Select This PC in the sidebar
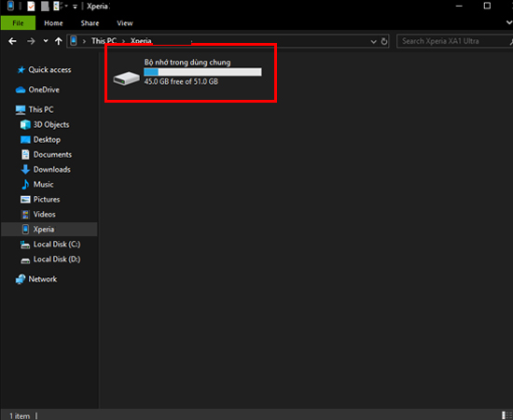513x420 pixels. 35,109
